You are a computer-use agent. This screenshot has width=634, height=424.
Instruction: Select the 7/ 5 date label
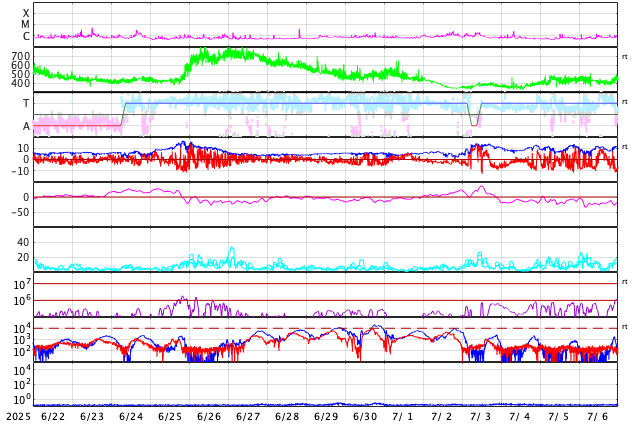pos(559,416)
